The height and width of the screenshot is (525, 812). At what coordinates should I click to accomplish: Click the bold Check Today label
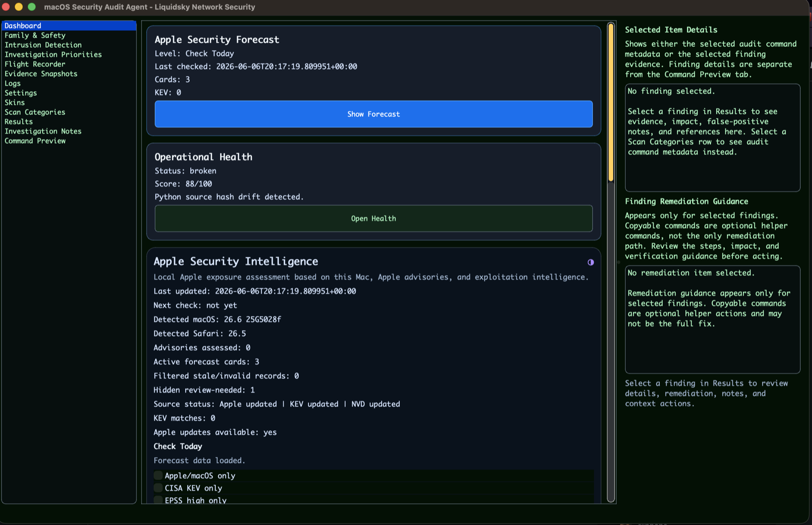coord(178,446)
